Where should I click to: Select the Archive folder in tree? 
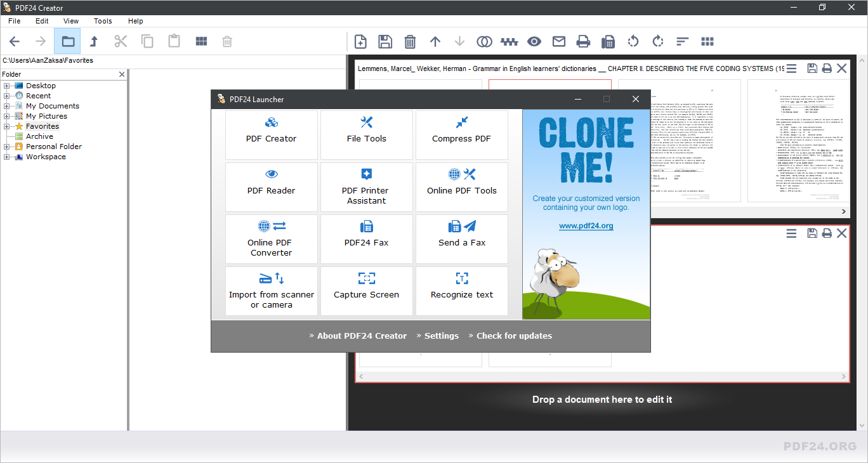(39, 136)
